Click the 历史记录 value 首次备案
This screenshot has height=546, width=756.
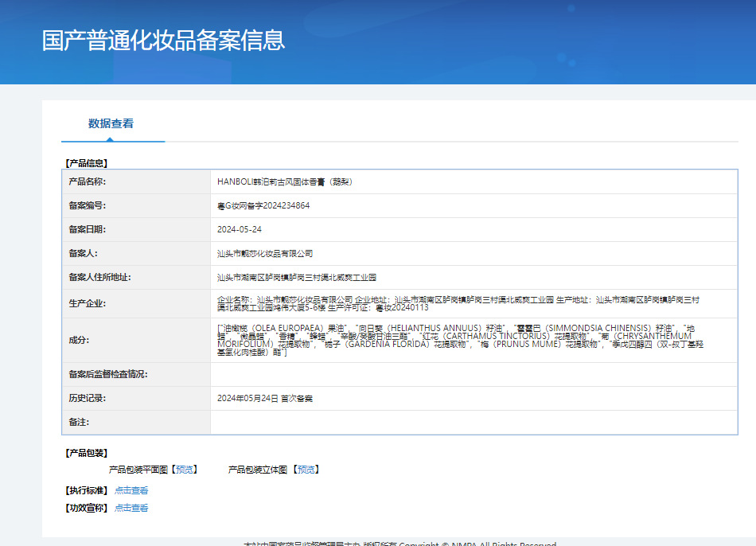click(264, 398)
